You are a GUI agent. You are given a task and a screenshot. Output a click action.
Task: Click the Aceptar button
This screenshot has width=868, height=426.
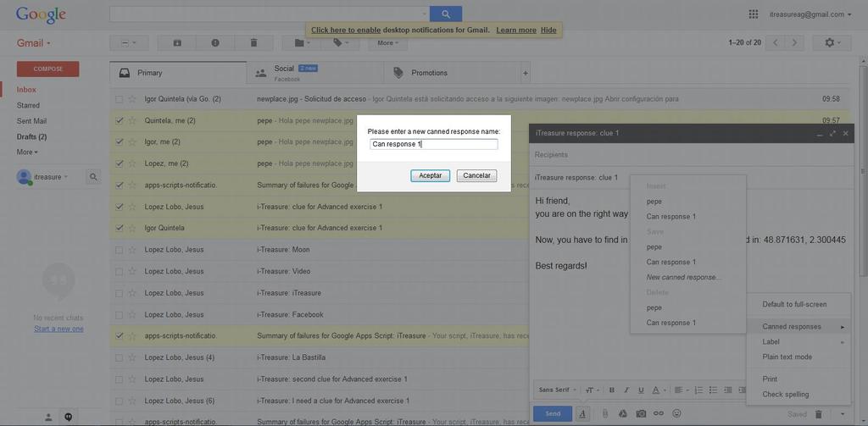coord(430,175)
